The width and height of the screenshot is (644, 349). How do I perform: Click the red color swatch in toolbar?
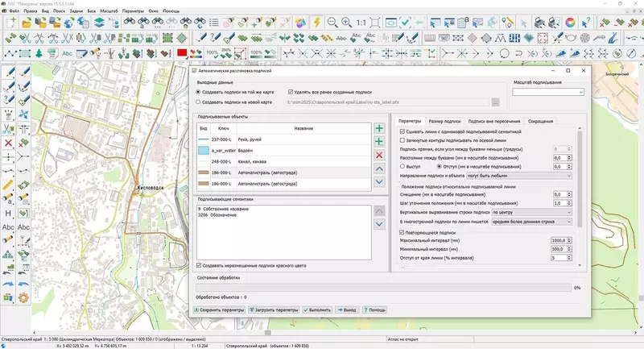coord(182,53)
